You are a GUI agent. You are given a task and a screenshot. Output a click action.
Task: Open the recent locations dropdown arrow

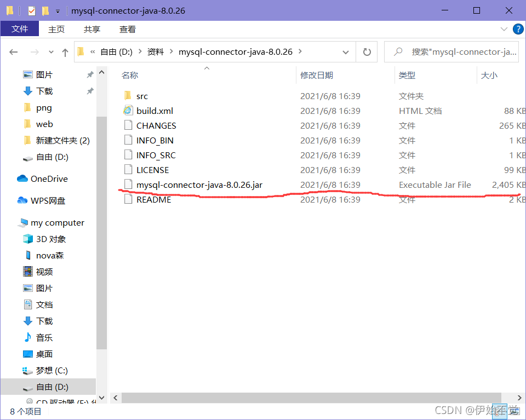51,52
